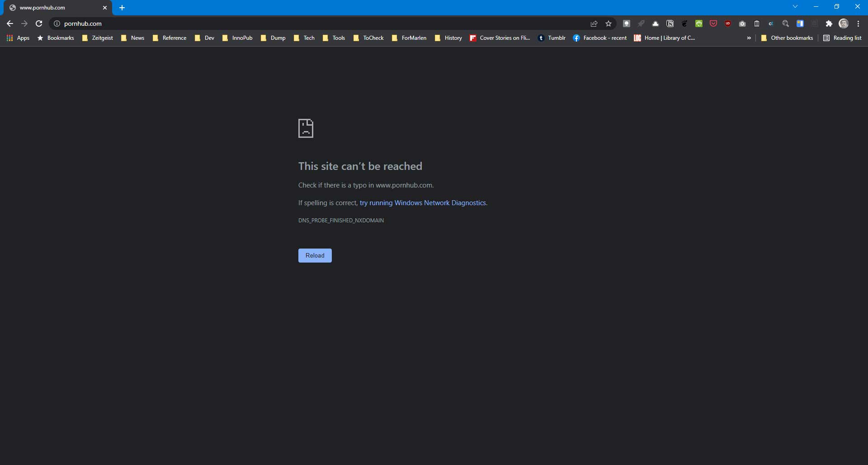This screenshot has height=465, width=868.
Task: Click the forward navigation arrow
Action: [x=24, y=23]
